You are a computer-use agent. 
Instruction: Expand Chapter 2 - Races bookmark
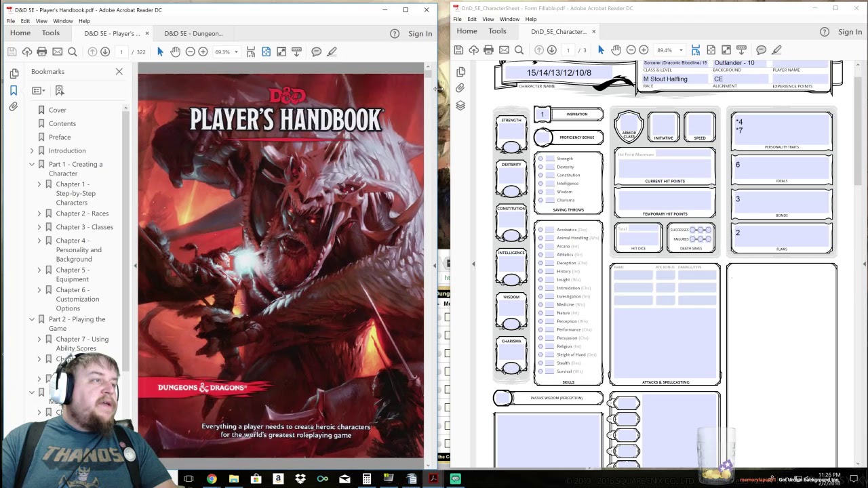[39, 213]
